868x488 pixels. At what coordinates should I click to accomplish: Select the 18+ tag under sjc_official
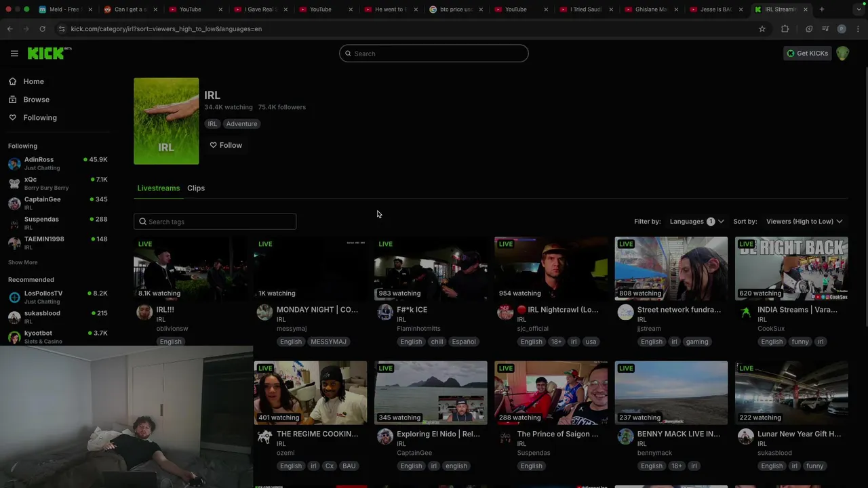(556, 342)
